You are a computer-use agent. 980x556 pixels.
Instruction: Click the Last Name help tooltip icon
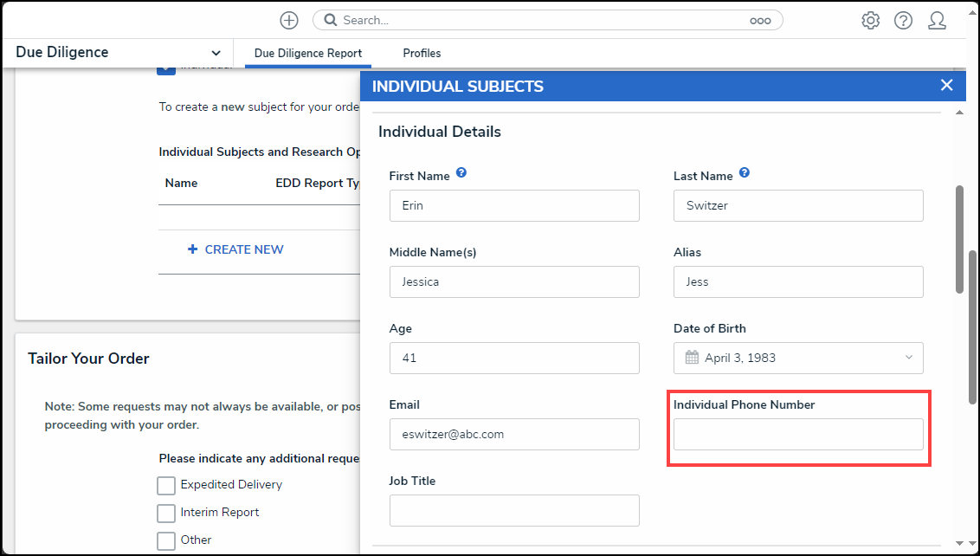tap(745, 172)
